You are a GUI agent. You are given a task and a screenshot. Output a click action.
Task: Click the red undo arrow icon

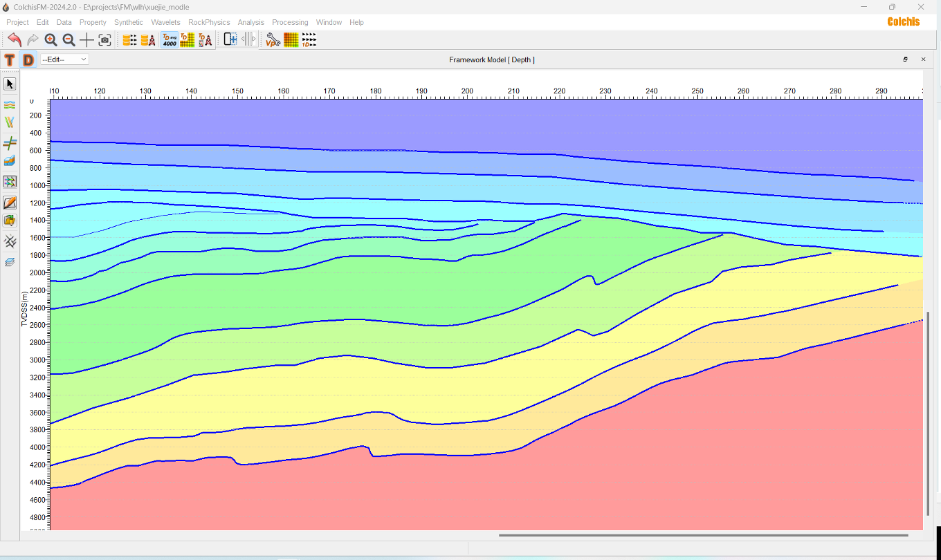(14, 39)
